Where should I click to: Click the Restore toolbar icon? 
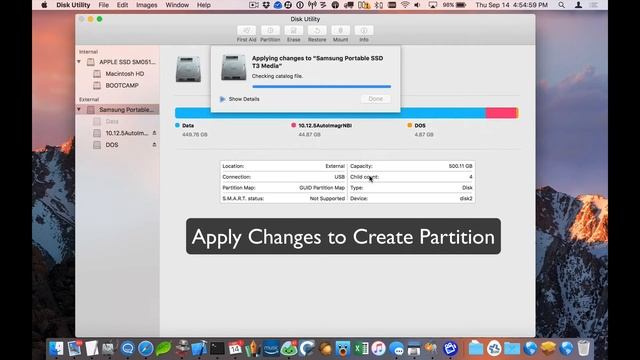[x=317, y=31]
